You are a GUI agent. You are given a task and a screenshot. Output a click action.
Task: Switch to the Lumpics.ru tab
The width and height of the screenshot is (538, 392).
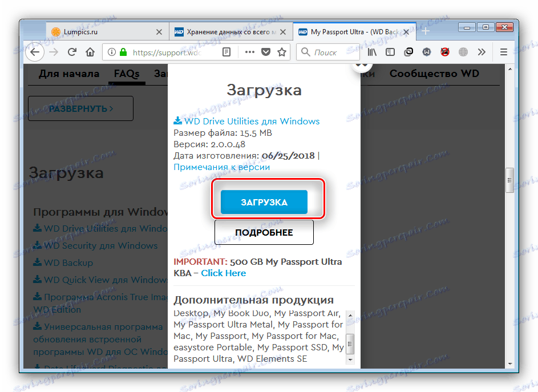coord(107,32)
